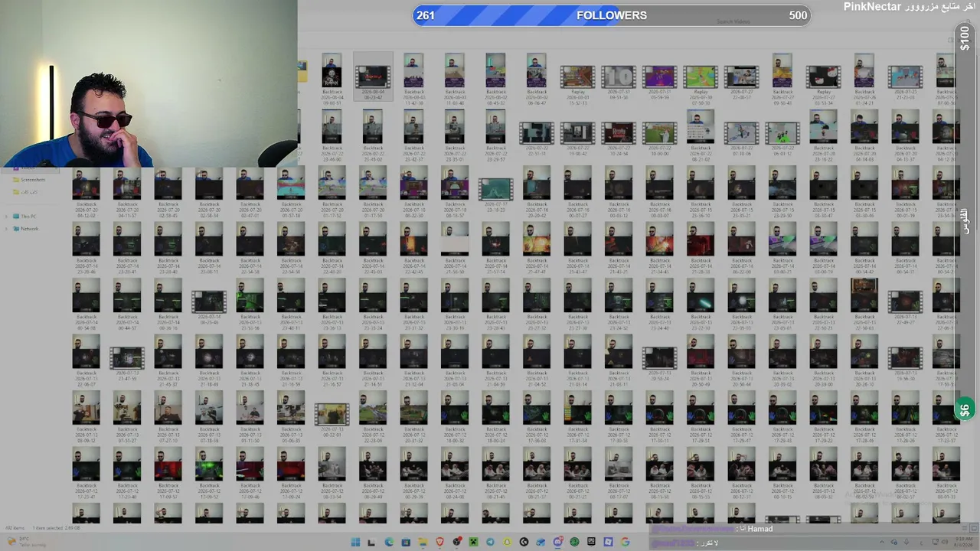Viewport: 980px width, 551px height.
Task: Select Backtrack clip 2026-07-20 02-58-45
Action: [x=168, y=192]
